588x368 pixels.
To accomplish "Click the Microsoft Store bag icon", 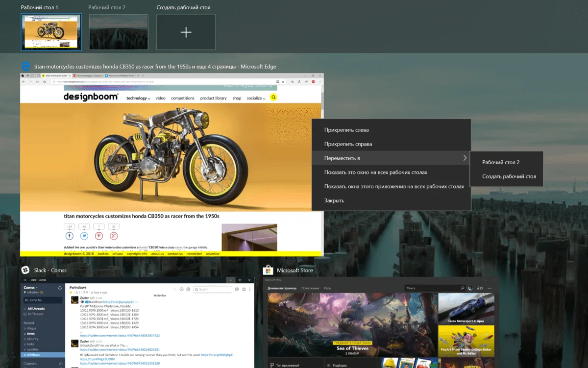I will coord(268,270).
